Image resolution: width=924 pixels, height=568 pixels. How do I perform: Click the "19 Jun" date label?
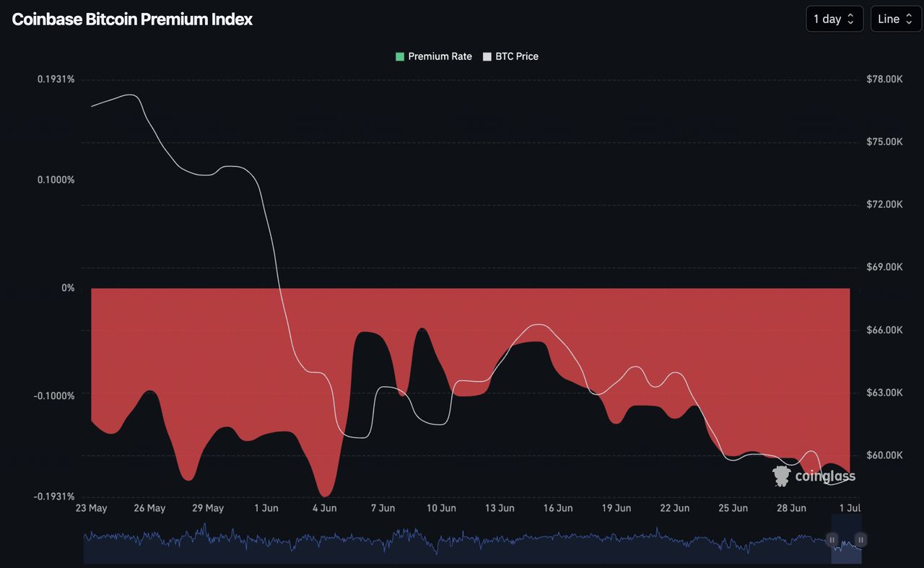tap(616, 508)
